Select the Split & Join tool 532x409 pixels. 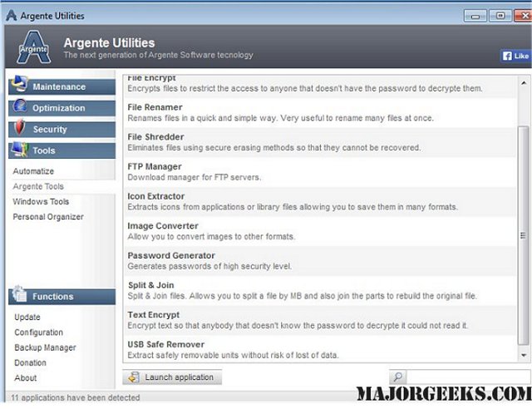click(320, 291)
